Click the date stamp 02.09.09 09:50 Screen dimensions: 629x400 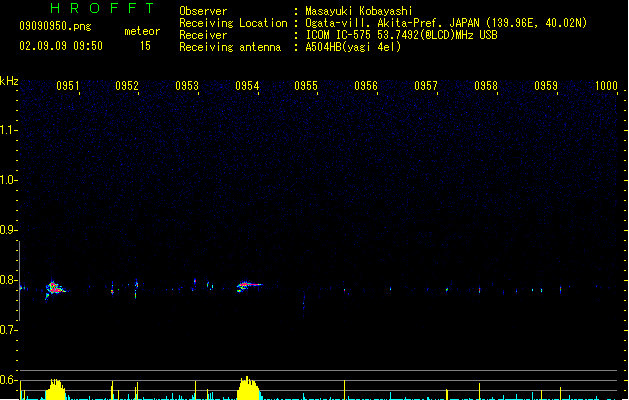coord(61,46)
